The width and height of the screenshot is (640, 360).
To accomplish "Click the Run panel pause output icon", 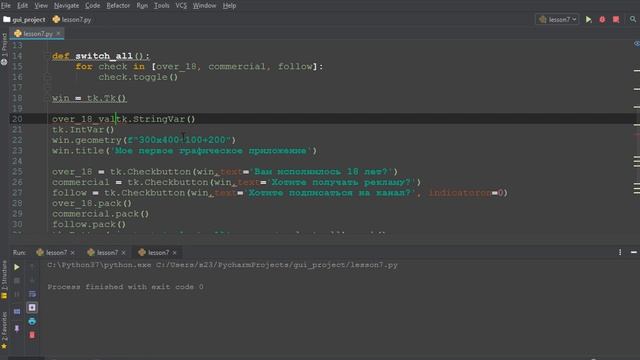I will (x=17, y=294).
